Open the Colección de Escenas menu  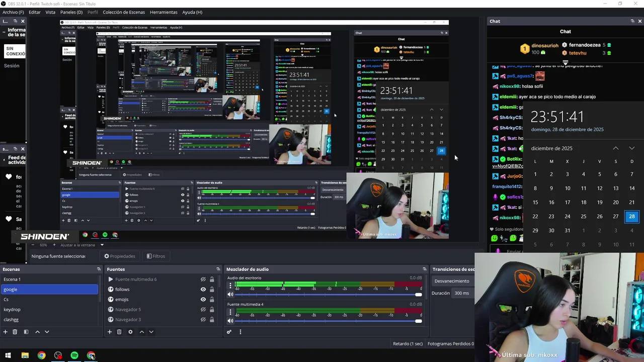(125, 12)
